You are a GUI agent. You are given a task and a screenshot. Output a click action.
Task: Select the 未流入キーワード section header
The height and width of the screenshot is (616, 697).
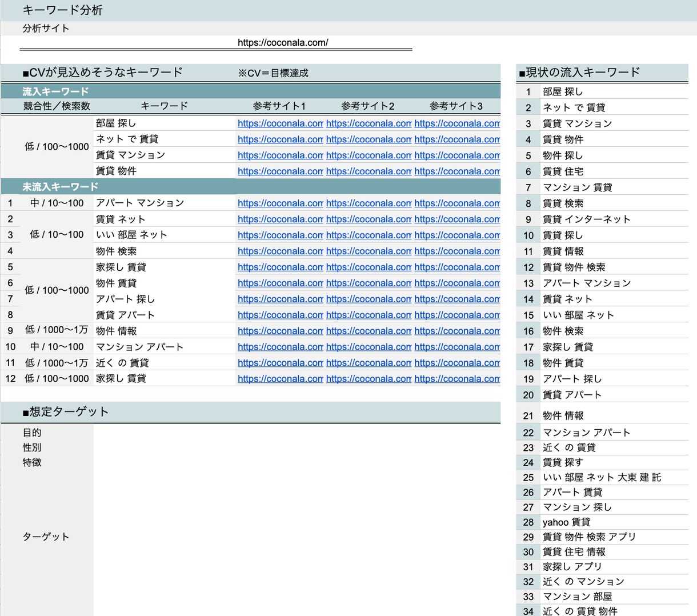(x=61, y=187)
